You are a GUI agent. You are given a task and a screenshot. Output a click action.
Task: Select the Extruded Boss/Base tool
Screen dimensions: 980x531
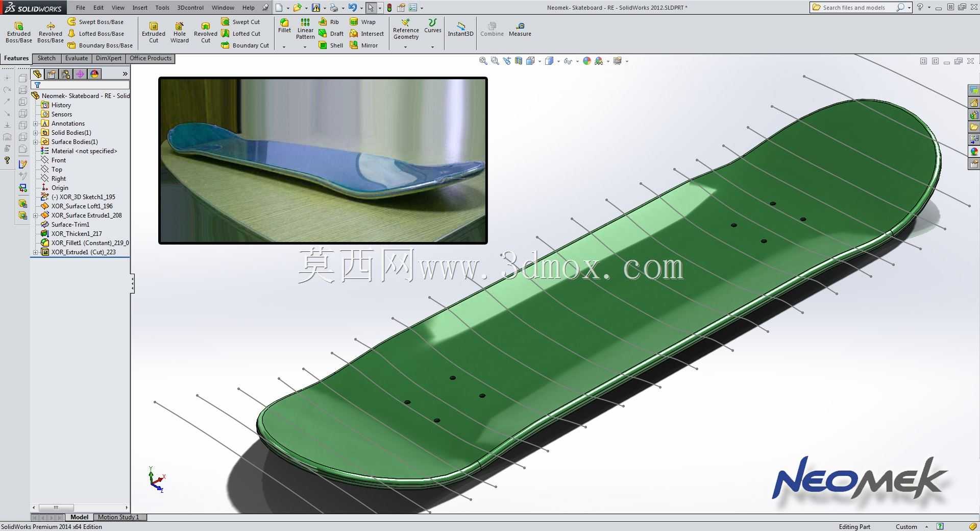click(x=19, y=32)
